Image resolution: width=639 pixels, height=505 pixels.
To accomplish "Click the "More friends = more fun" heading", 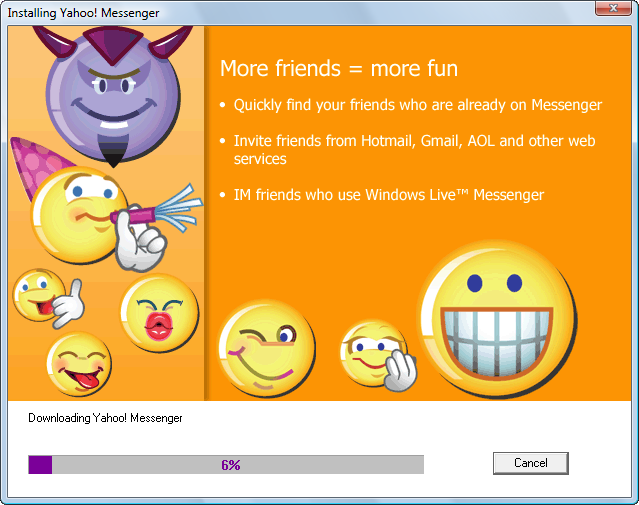I will pos(338,69).
